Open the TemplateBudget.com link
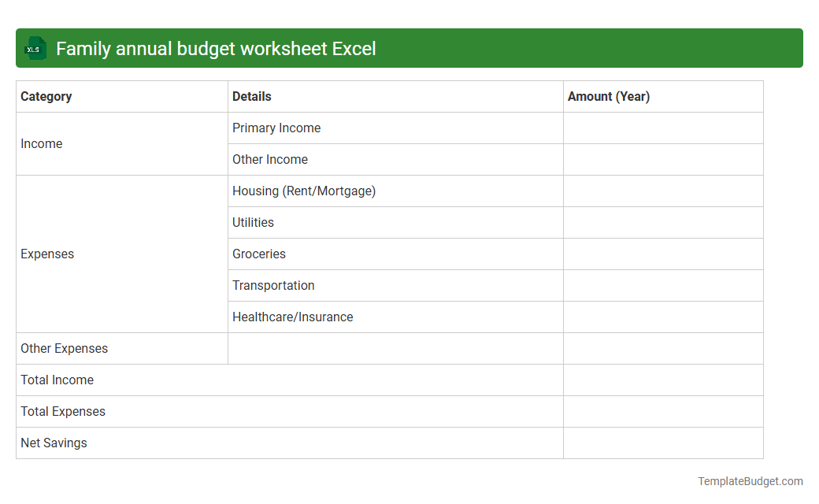This screenshot has width=819, height=504. pyautogui.click(x=750, y=480)
